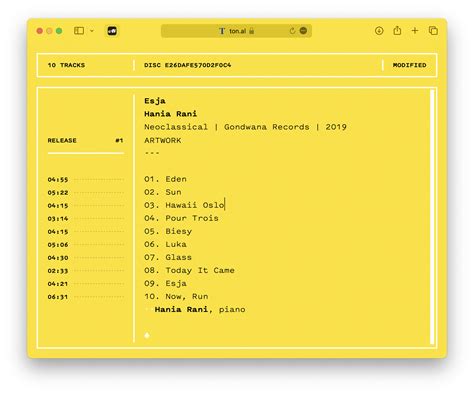Click track 03. Hawaii Oslo
The image size is (474, 394).
tap(184, 205)
